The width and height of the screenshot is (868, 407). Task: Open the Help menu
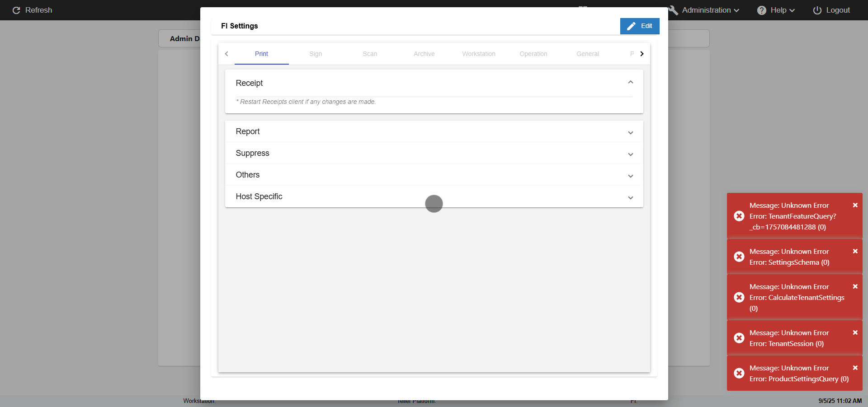pyautogui.click(x=776, y=10)
